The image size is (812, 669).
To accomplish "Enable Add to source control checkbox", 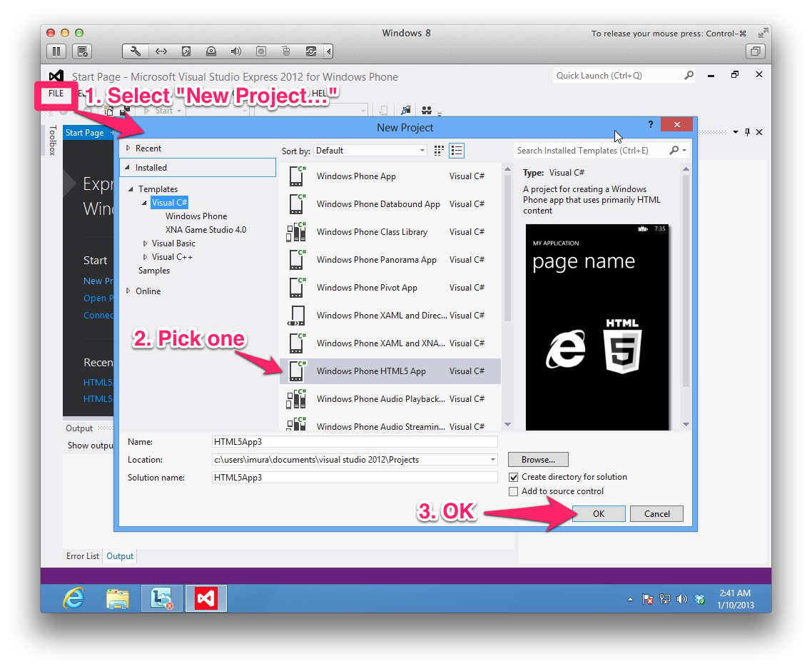I will 513,491.
